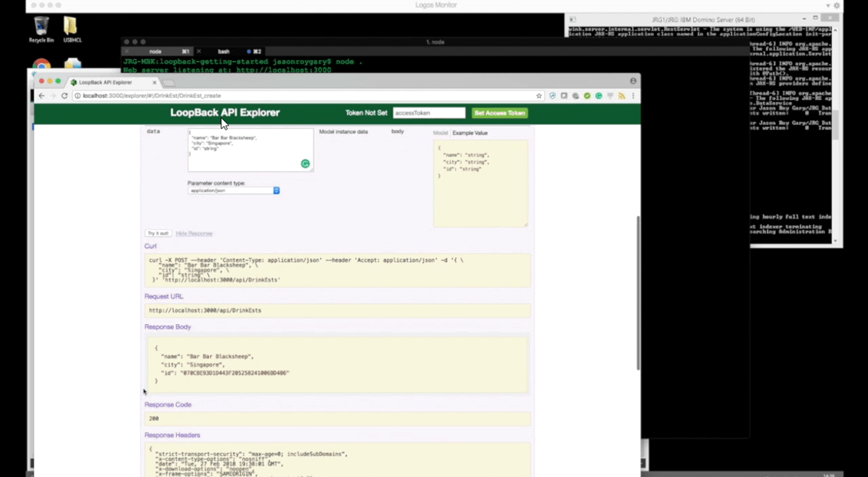Image resolution: width=868 pixels, height=477 pixels.
Task: View site information icon in address bar
Action: coord(78,95)
